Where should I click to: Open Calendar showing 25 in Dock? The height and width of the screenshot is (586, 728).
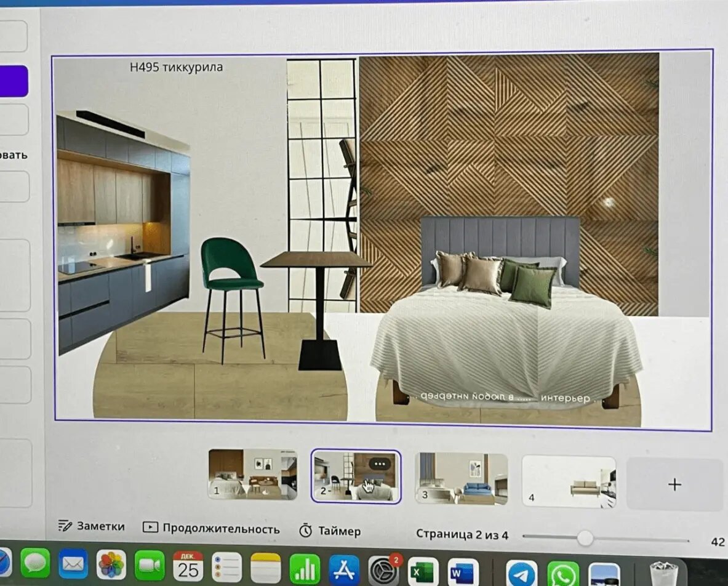[188, 566]
